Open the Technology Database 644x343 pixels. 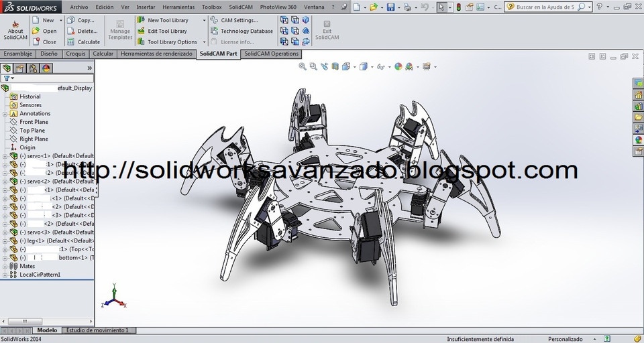tap(242, 31)
